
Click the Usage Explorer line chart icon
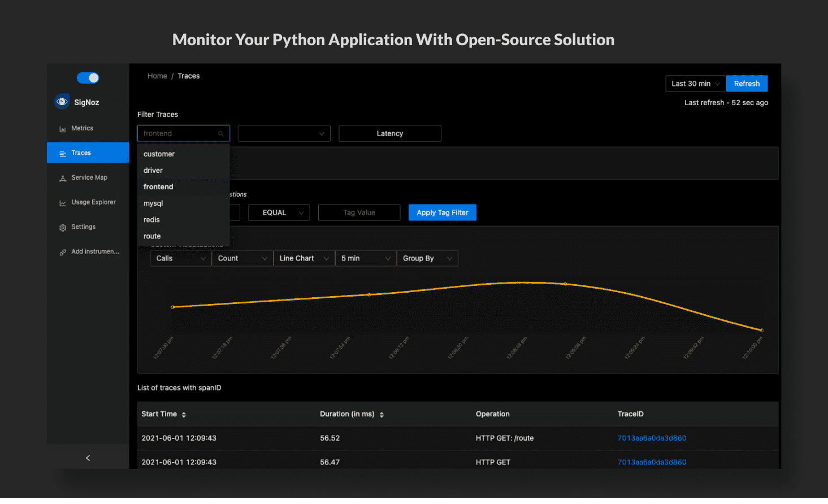(x=63, y=203)
